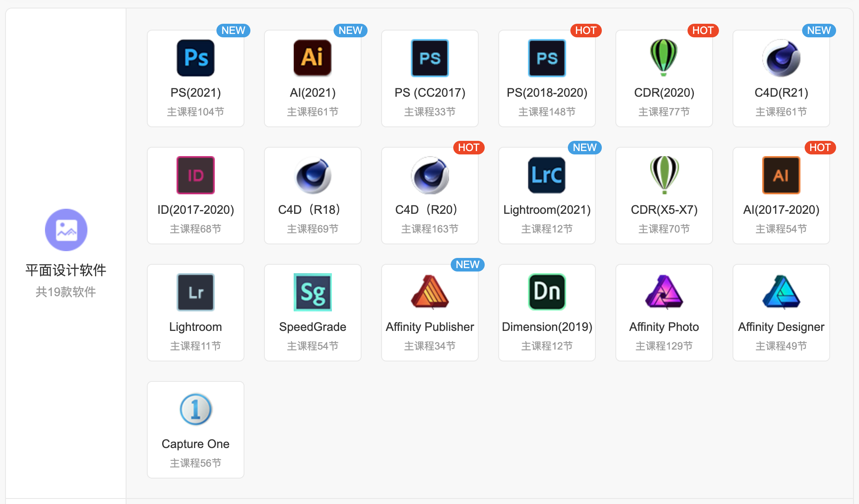
Task: Click the PS(2018-2020) course icon
Action: click(547, 58)
